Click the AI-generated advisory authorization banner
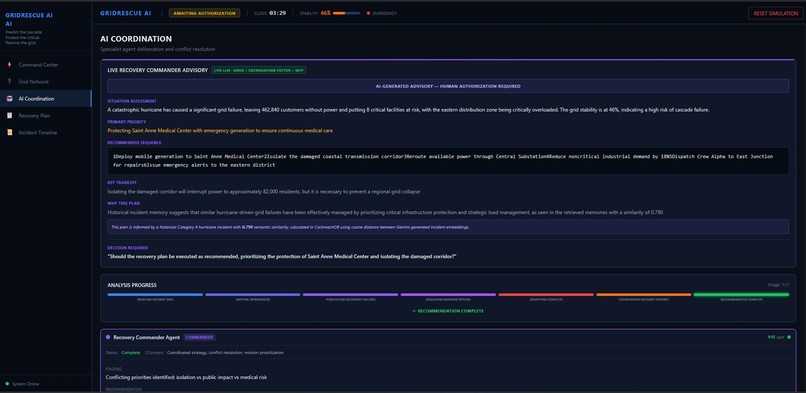Viewport: 806px width, 393px height. (x=448, y=86)
